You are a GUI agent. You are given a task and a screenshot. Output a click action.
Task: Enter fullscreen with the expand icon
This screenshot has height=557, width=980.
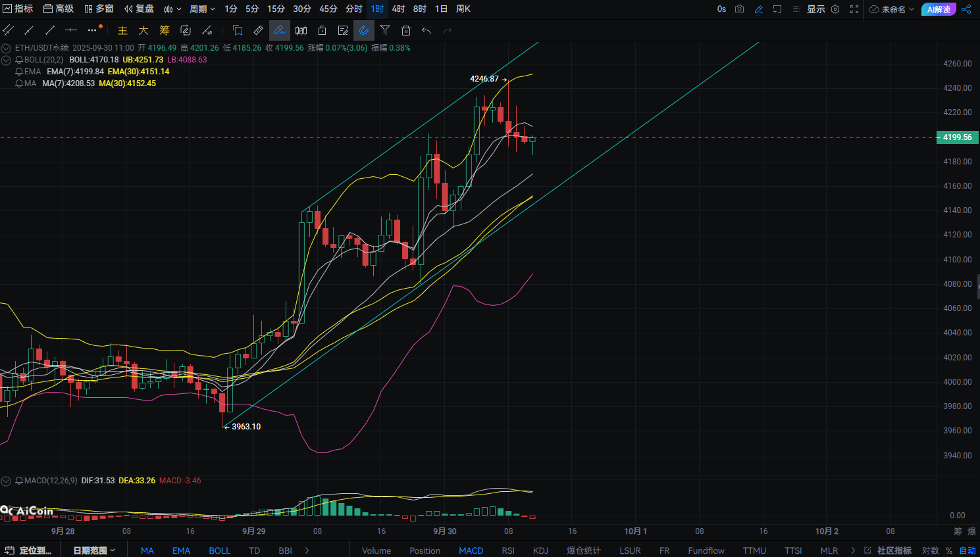click(x=854, y=9)
